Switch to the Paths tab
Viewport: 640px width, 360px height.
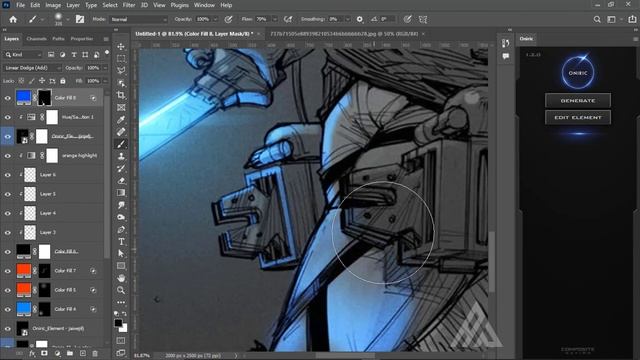coord(58,39)
